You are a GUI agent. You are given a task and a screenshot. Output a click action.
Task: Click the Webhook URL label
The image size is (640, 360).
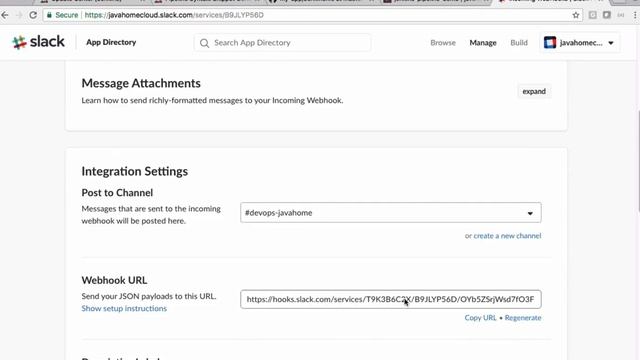tap(114, 280)
